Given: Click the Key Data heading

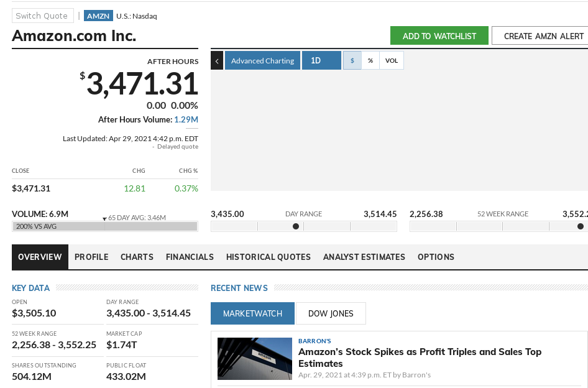Looking at the screenshot, I should 30,288.
